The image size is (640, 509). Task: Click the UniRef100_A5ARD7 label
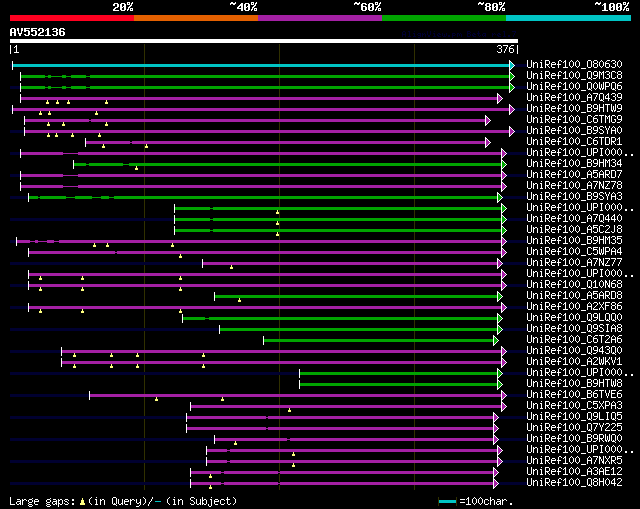(x=574, y=175)
